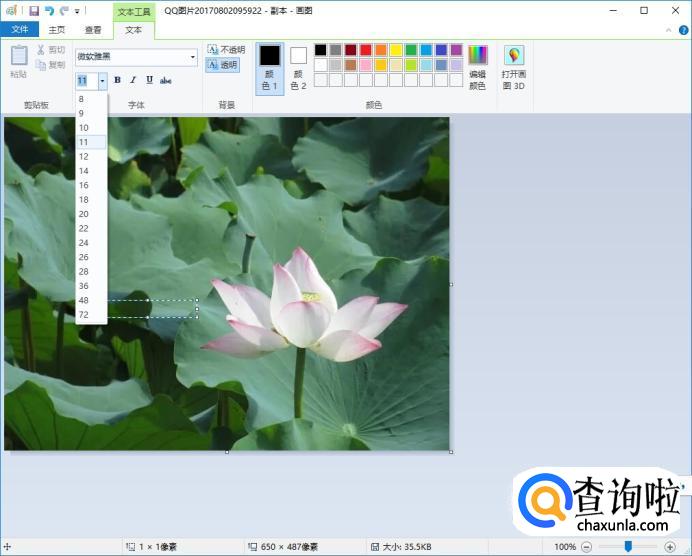Click the 100% zoom level text

coord(565,547)
